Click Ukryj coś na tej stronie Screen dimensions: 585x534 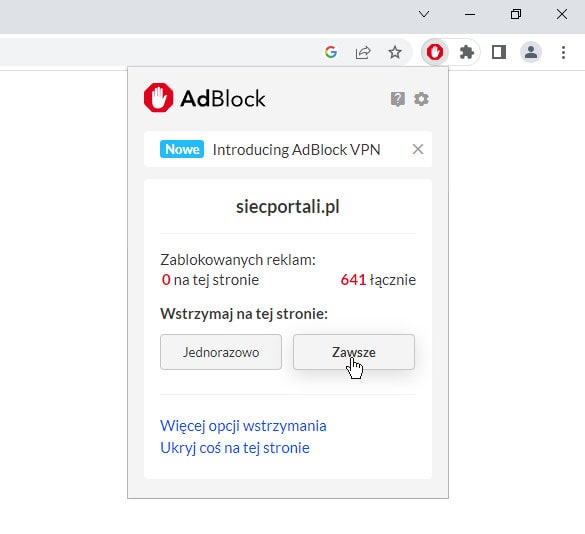(x=235, y=448)
